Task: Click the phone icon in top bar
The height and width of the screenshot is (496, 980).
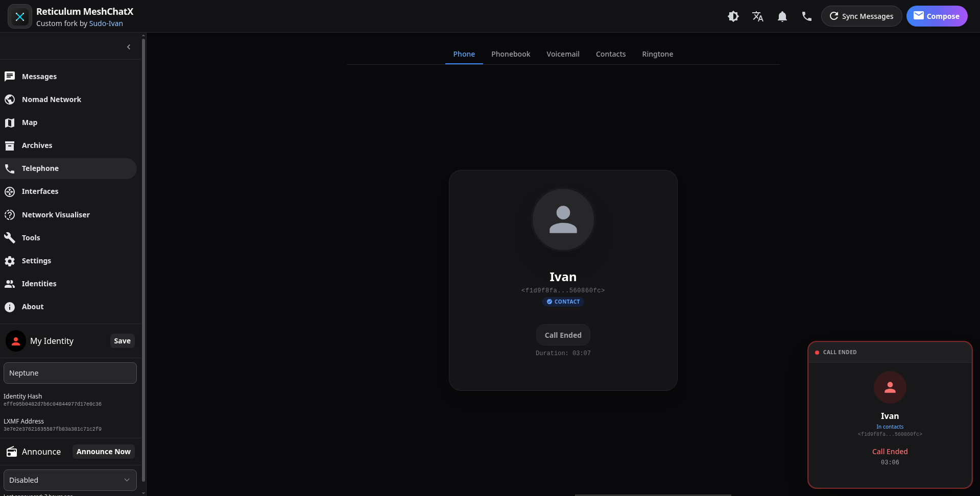Action: click(807, 16)
